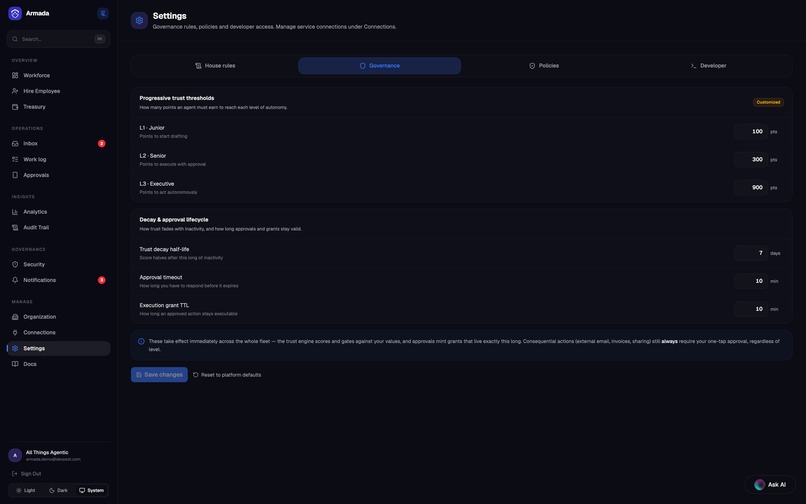Open Settings in the sidebar

(59, 348)
